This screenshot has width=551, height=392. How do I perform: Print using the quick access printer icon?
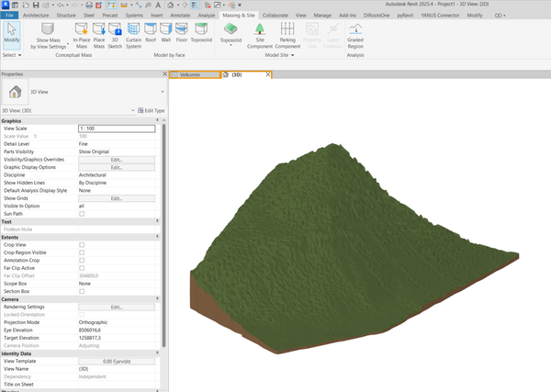point(89,6)
